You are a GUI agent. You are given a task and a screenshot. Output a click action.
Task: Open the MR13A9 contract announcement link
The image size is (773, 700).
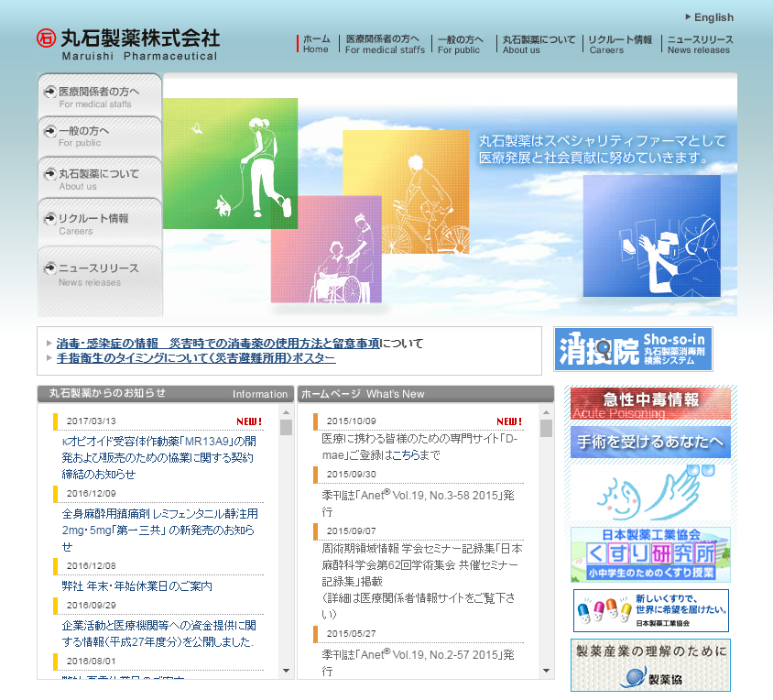(158, 458)
